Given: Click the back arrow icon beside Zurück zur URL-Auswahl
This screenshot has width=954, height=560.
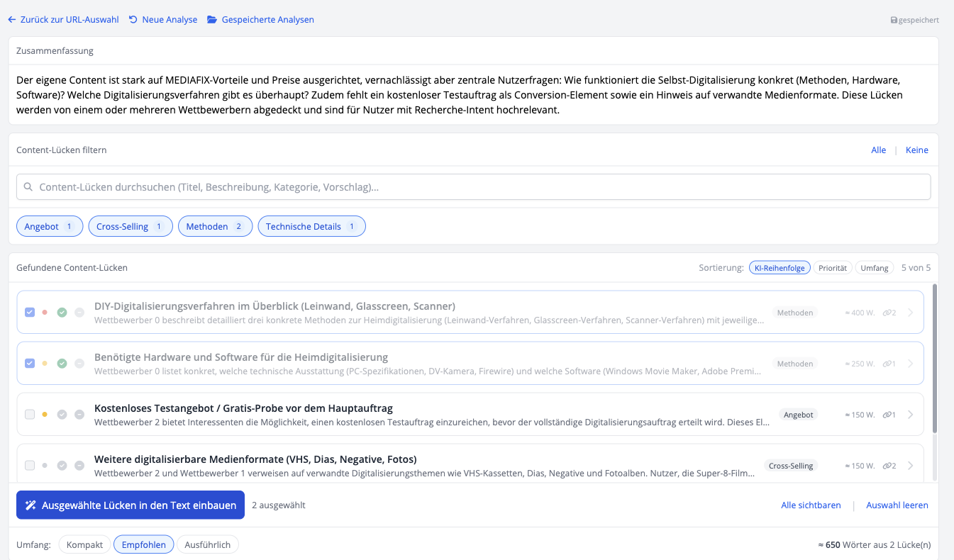Looking at the screenshot, I should [x=11, y=20].
